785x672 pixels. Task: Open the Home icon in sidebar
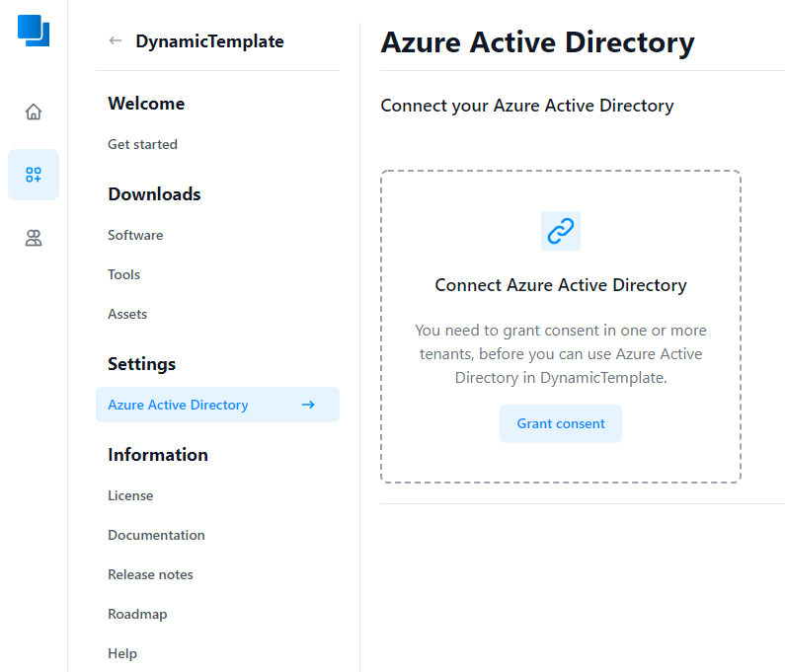[x=34, y=112]
